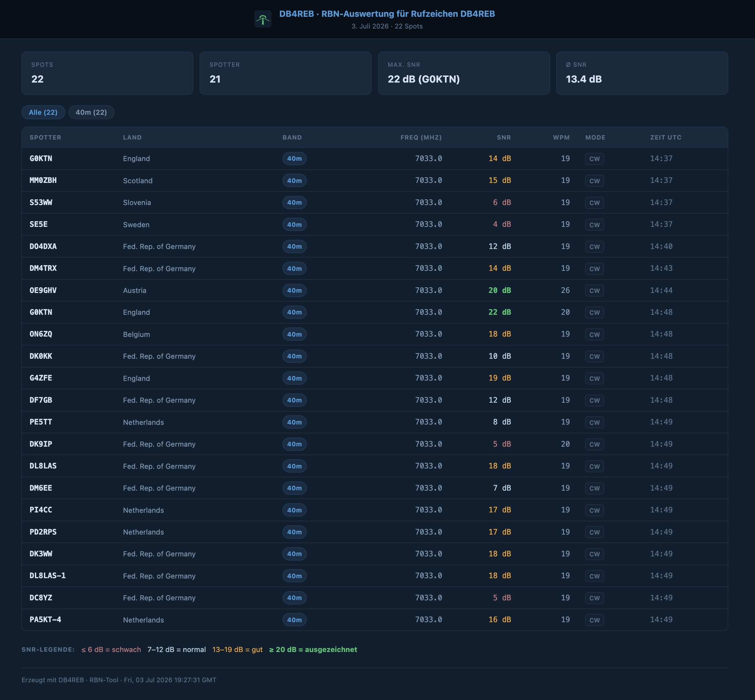Click the legend entry 13–19 dB = gut
This screenshot has width=755, height=700.
tap(238, 650)
